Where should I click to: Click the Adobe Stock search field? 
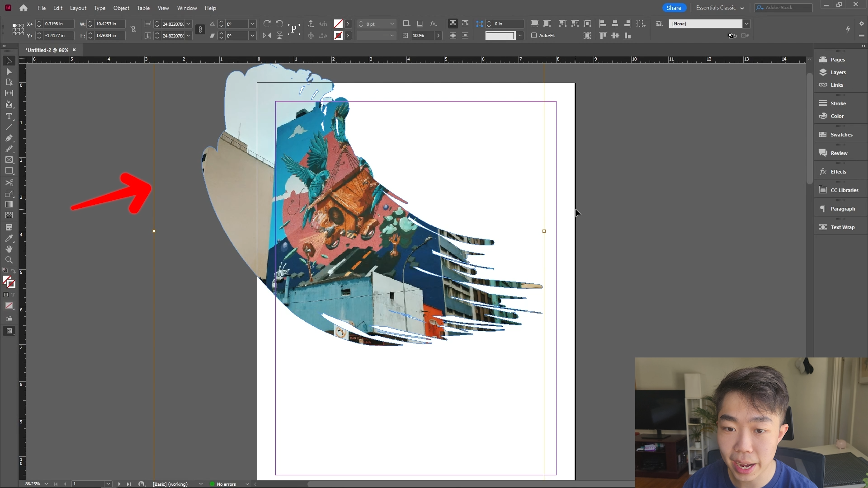[x=783, y=8]
